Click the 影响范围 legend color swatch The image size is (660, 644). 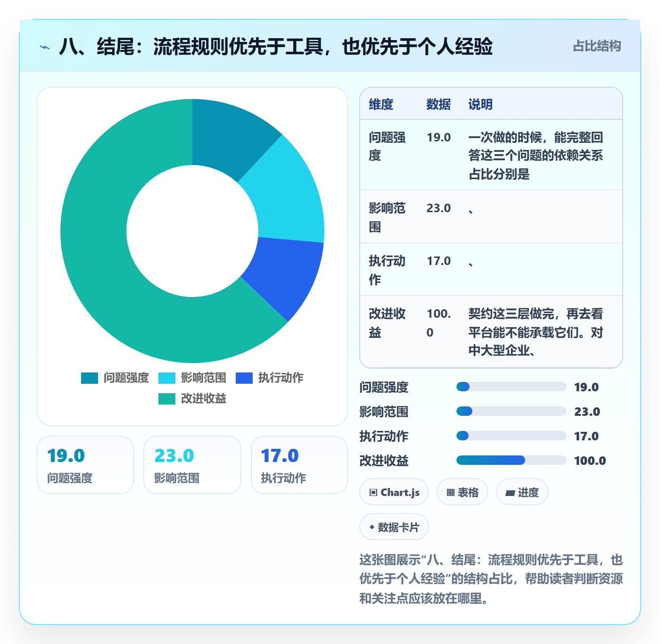coord(167,378)
